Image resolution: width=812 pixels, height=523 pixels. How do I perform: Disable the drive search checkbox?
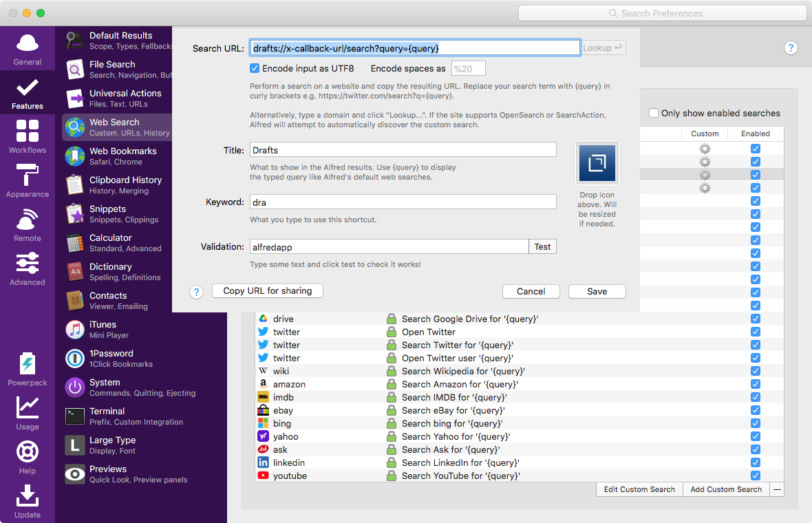[755, 319]
